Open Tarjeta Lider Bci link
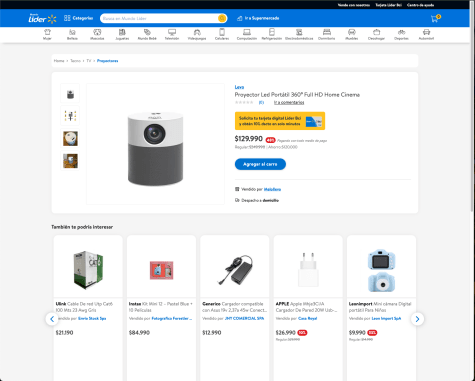 click(388, 5)
